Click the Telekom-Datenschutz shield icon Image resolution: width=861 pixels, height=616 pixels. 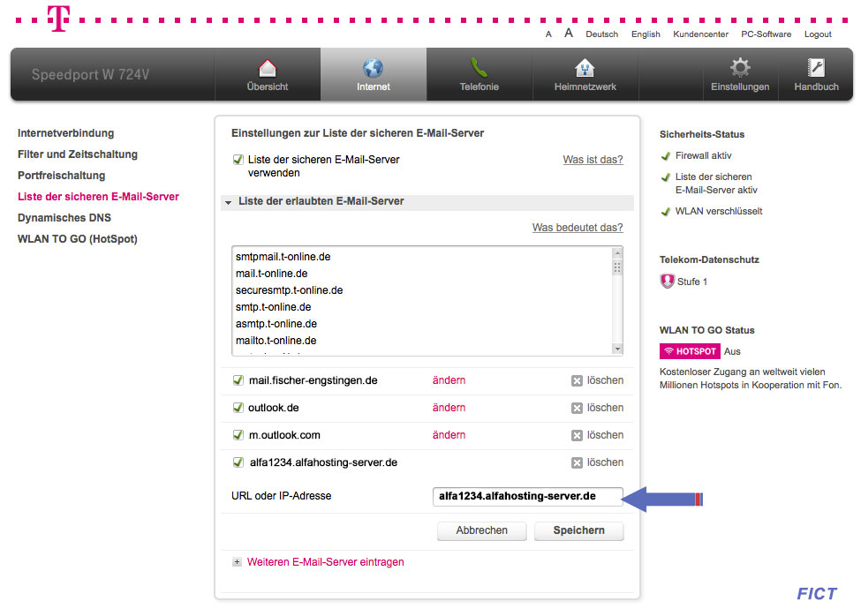coord(668,282)
